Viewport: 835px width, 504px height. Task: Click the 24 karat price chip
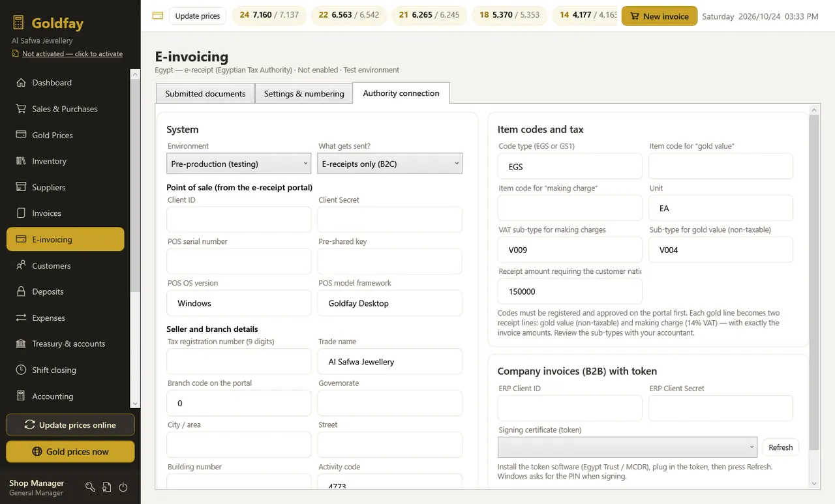[269, 15]
